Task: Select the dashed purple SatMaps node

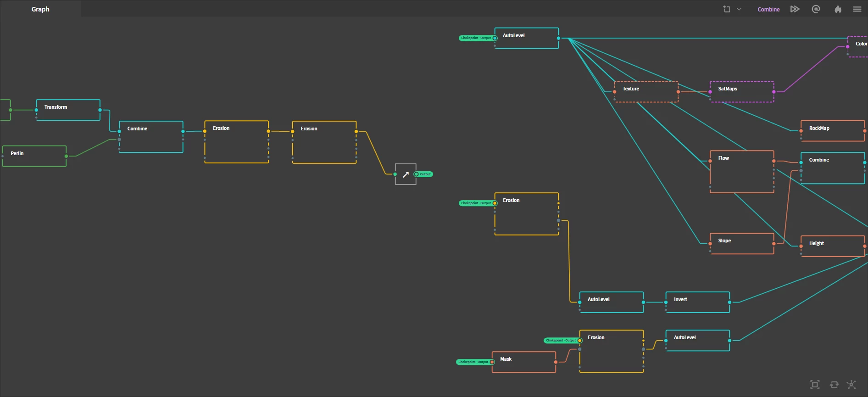Action: click(x=742, y=92)
